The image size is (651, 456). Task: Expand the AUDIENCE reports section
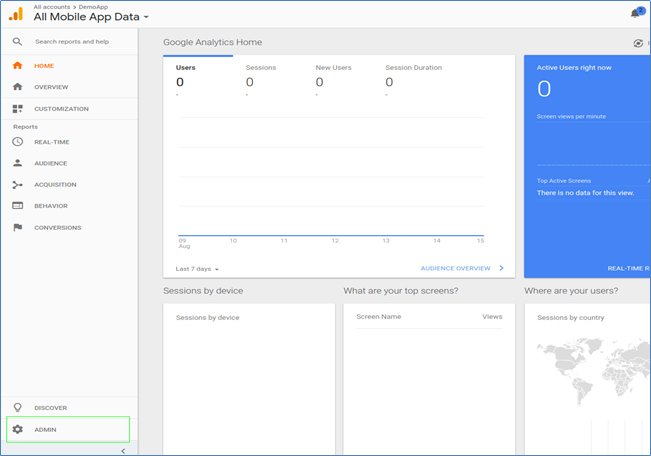point(69,163)
